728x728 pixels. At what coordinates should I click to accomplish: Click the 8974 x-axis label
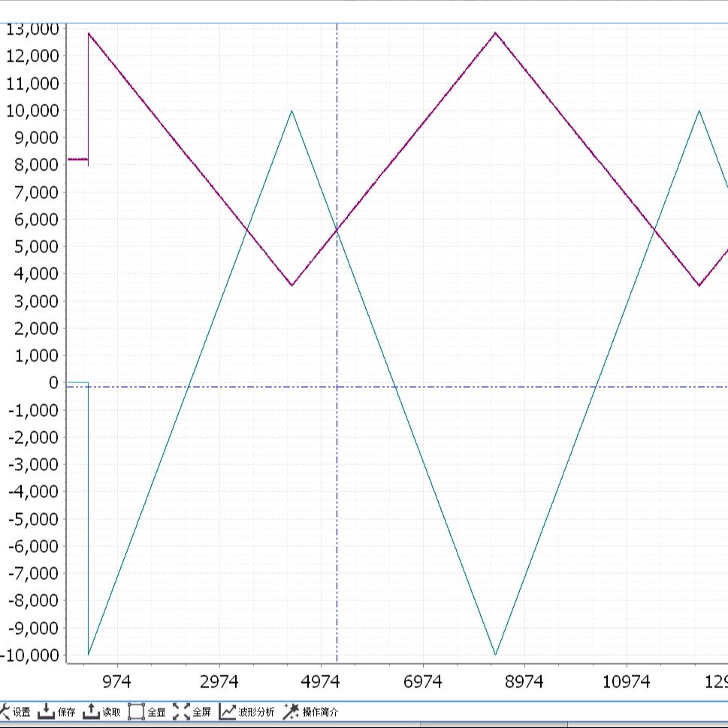(524, 681)
